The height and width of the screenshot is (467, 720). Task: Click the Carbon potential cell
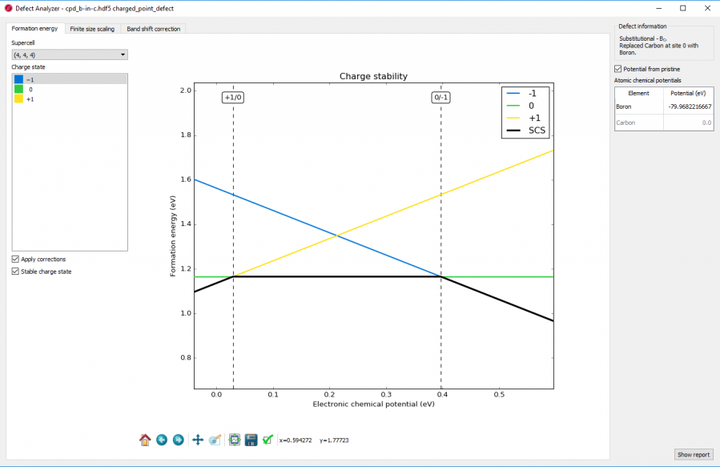click(x=688, y=123)
